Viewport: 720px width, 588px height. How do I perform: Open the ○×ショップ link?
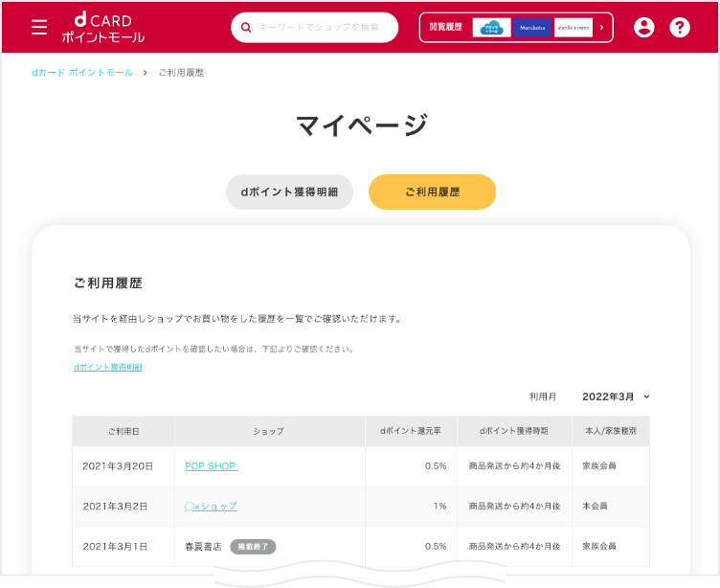[211, 506]
